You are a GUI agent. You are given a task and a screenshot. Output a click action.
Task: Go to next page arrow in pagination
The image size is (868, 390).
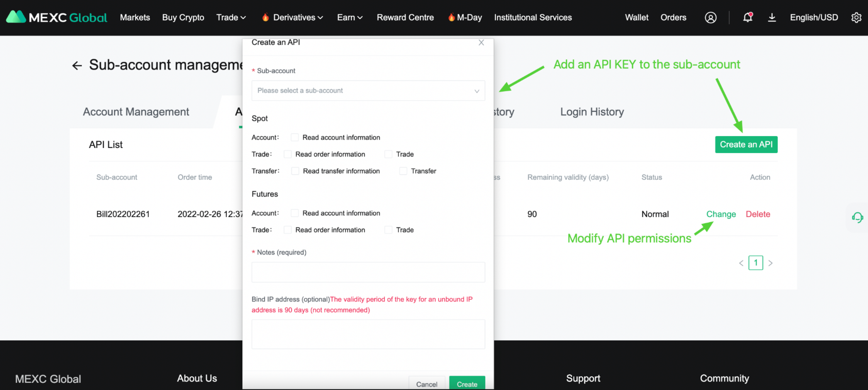(x=770, y=263)
